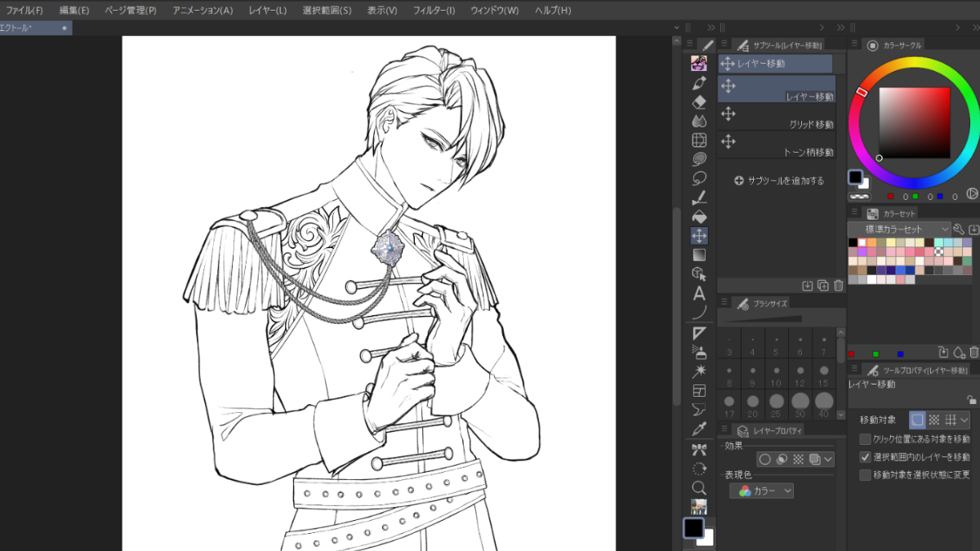This screenshot has height=551, width=980.
Task: Select the トーン柄移動 sub tool
Action: click(x=777, y=144)
